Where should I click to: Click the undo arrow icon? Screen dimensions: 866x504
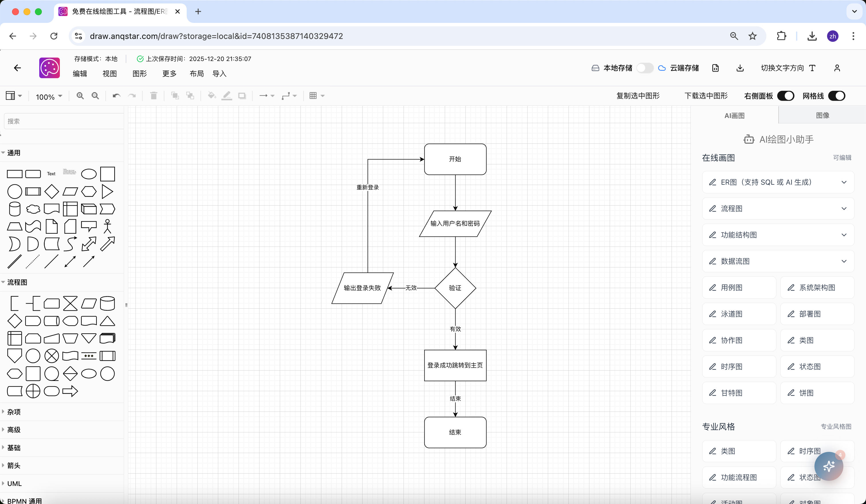tap(117, 96)
